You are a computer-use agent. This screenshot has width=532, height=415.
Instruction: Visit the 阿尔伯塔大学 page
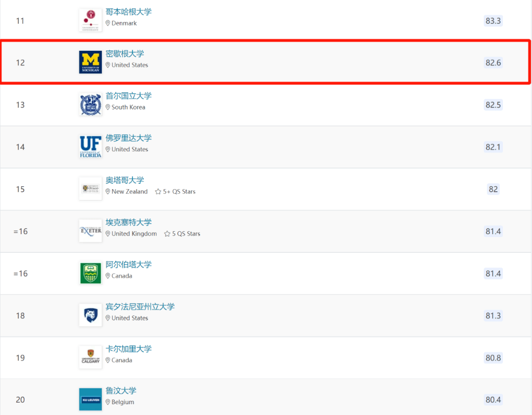click(129, 265)
